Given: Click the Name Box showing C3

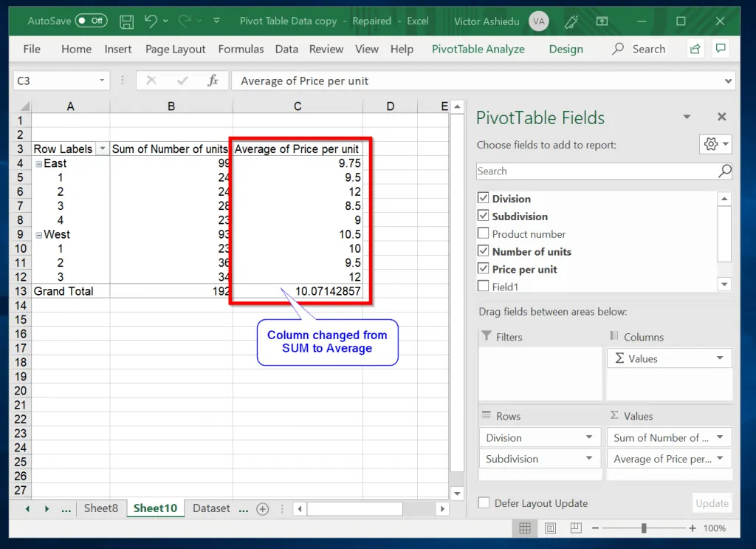Looking at the screenshot, I should (x=55, y=81).
